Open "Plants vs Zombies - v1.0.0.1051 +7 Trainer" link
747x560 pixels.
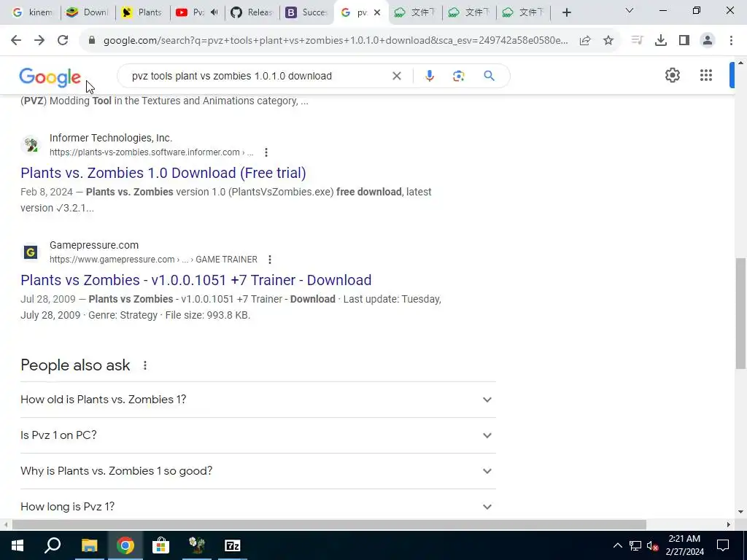tap(196, 280)
